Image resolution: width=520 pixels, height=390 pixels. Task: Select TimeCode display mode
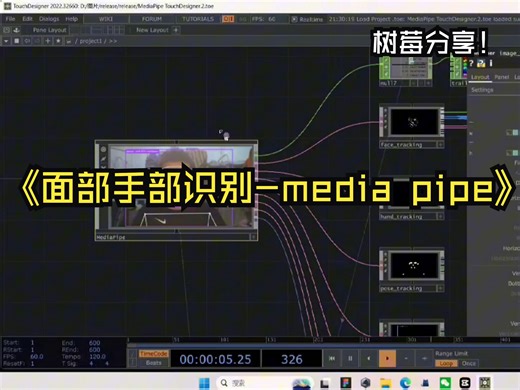(153, 354)
